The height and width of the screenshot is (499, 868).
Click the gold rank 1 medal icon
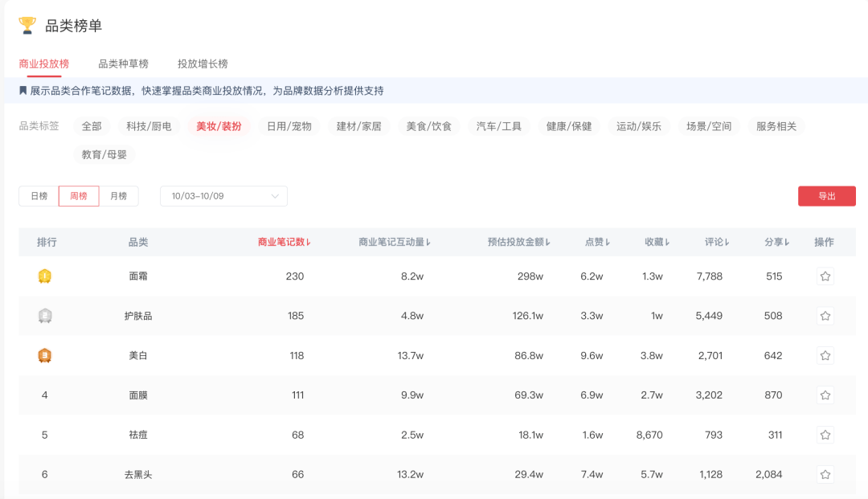click(45, 276)
